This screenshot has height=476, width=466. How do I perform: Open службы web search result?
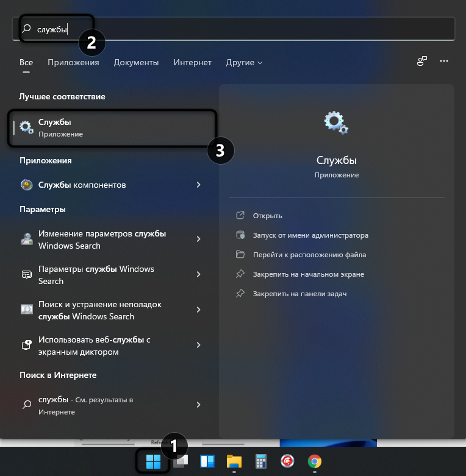(x=112, y=405)
